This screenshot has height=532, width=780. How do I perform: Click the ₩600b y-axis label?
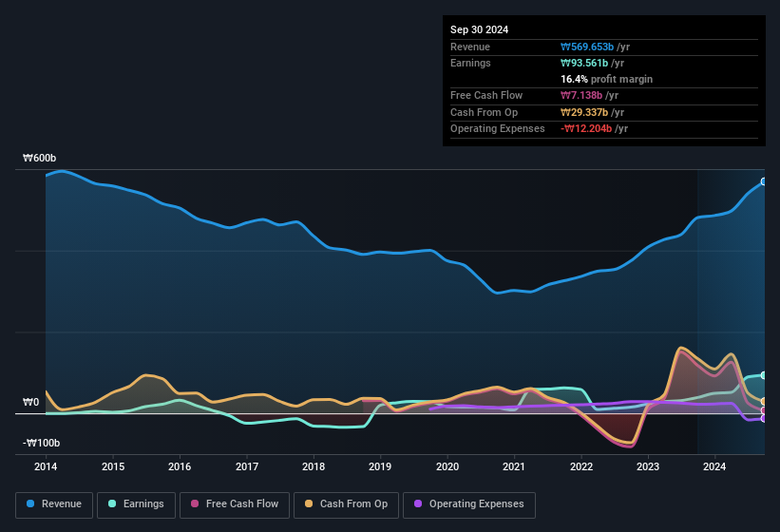40,158
